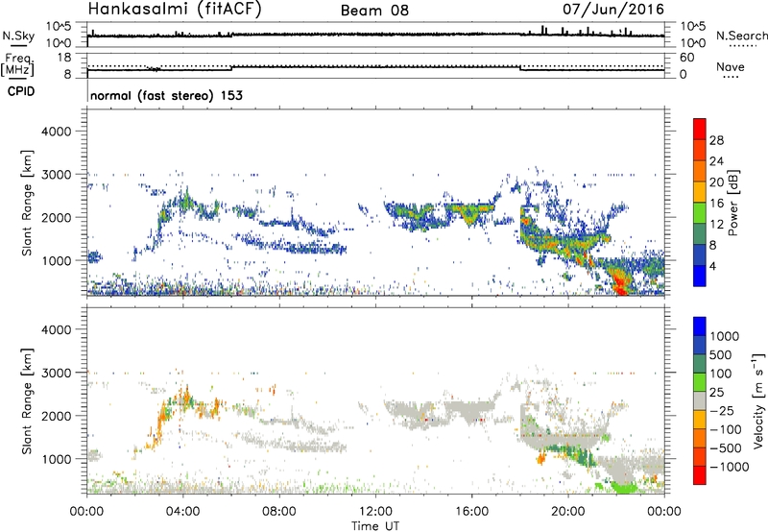The width and height of the screenshot is (768, 532).
Task: Select the -1000 label on velocity color bar
Action: pos(729,467)
